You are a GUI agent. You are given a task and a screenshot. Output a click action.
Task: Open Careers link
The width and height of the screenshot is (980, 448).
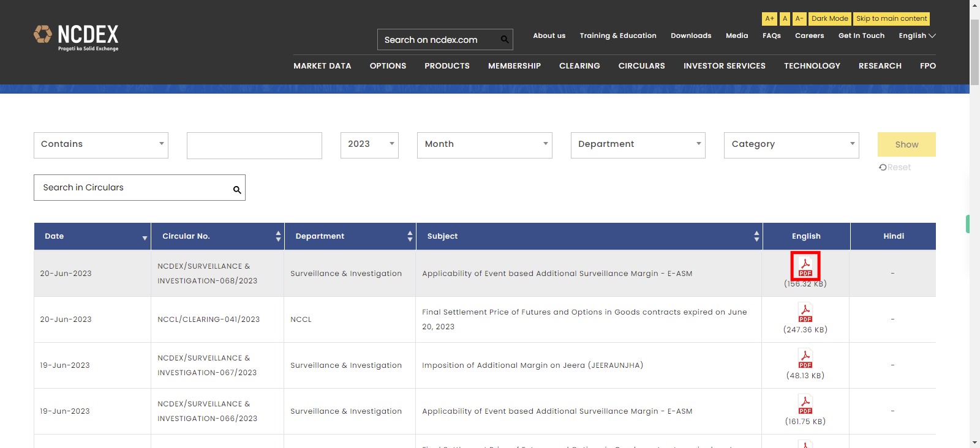pyautogui.click(x=810, y=35)
